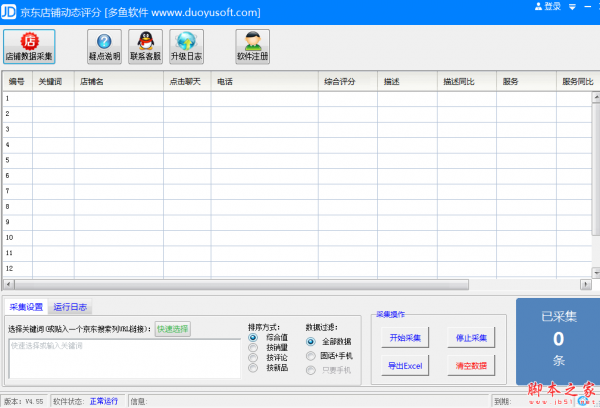Select the 按新品 sort radio button
Viewport: 600px width, 408px height.
(253, 368)
